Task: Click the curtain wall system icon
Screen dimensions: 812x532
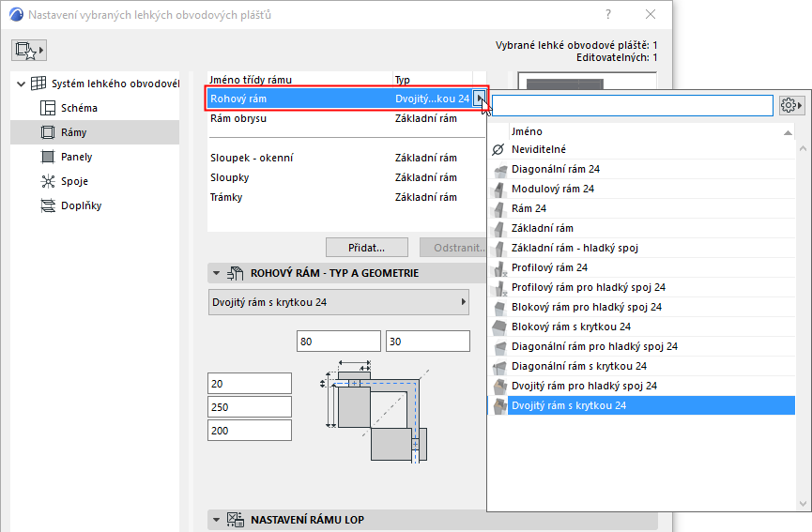Action: (x=38, y=84)
